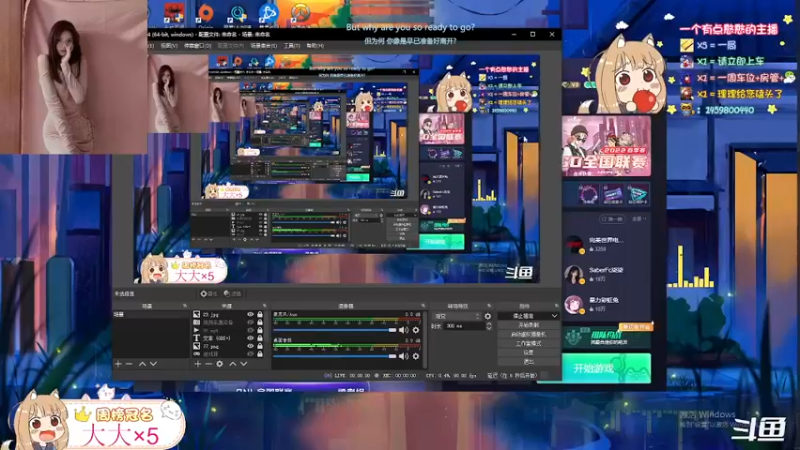Enable 工作室模式 studio mode
The width and height of the screenshot is (800, 450).
click(528, 343)
